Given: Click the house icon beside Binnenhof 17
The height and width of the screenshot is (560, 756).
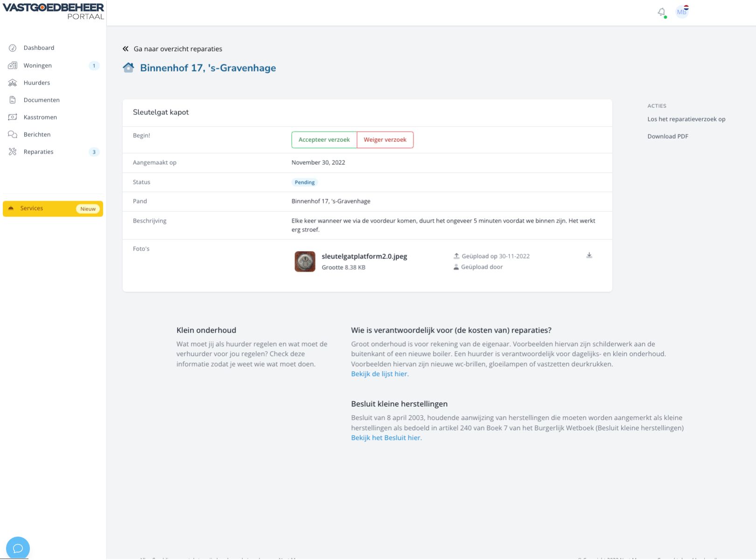Looking at the screenshot, I should coord(128,68).
